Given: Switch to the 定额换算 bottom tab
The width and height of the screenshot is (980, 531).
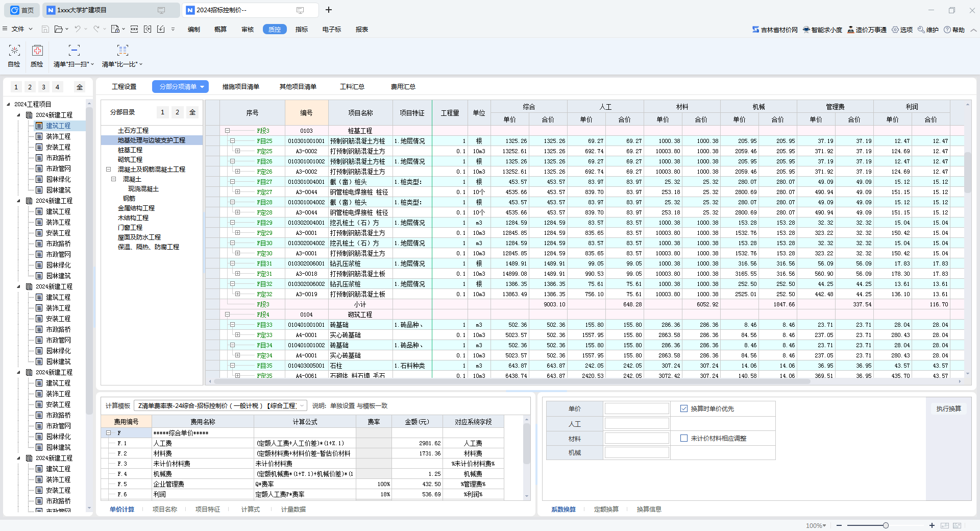Looking at the screenshot, I should (x=606, y=509).
